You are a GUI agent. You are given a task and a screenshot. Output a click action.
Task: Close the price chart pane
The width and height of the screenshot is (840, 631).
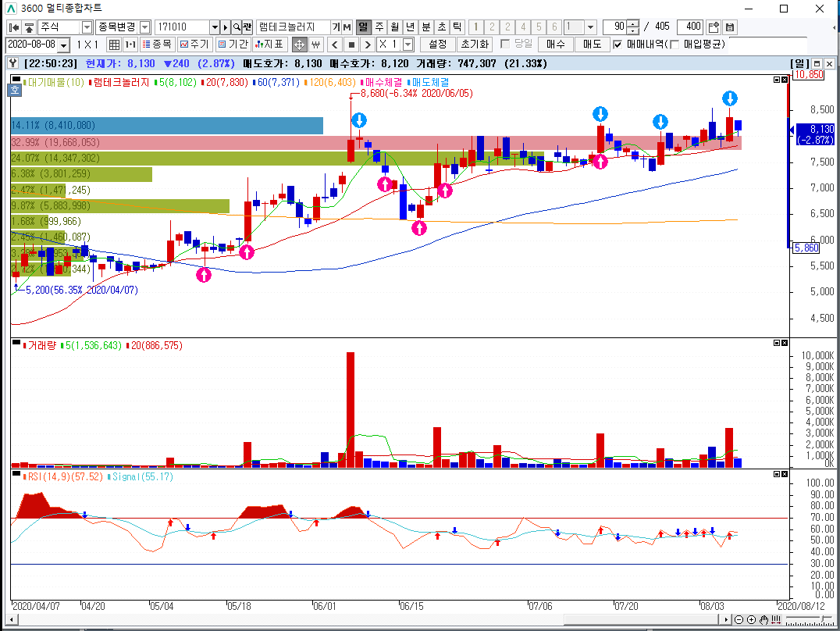pos(785,80)
